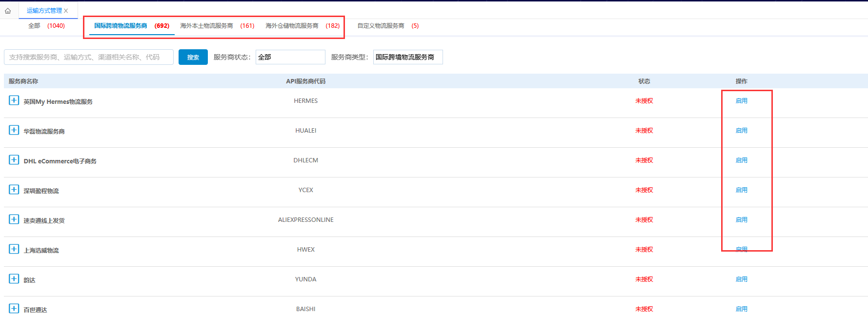This screenshot has width=868, height=315.
Task: Open the 服务商状态 dropdown
Action: coord(290,57)
